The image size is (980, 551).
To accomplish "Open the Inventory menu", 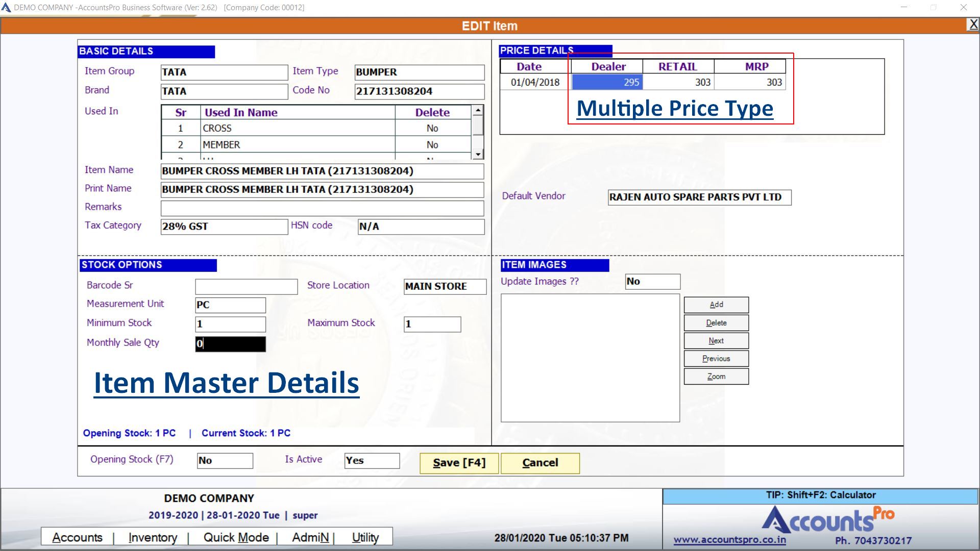I will (x=153, y=538).
